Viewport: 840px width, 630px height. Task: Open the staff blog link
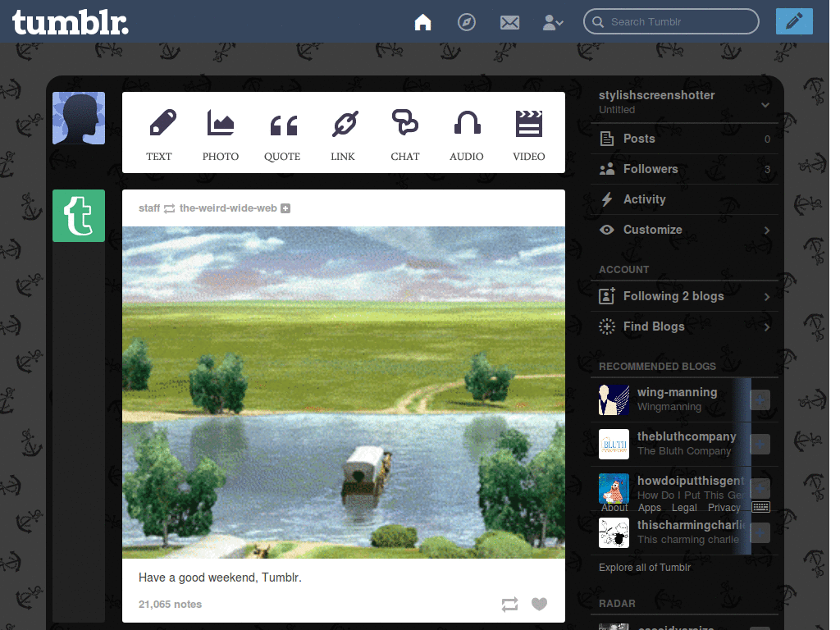(x=149, y=208)
